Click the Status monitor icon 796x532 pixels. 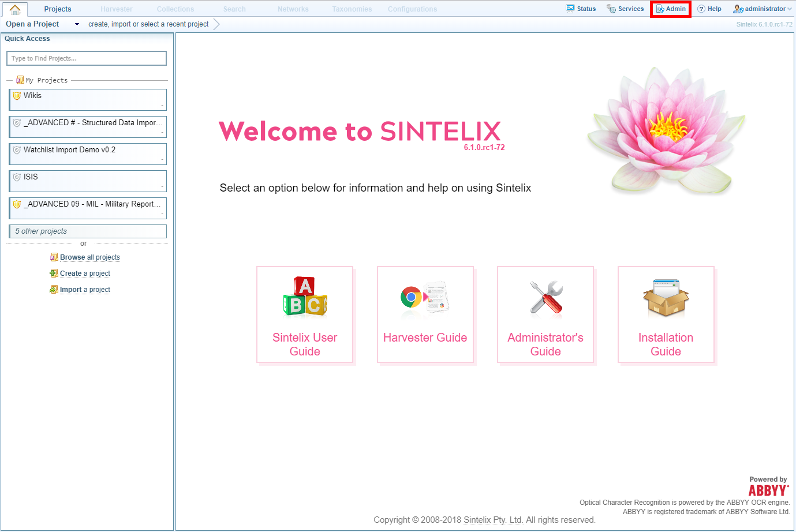570,9
